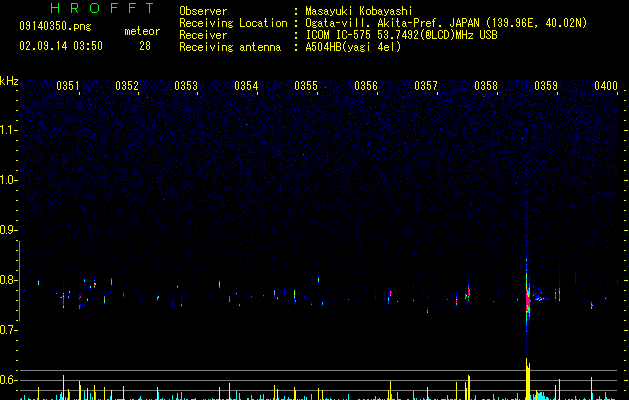
Task: Select the filename 09140350.png
Action: [55, 27]
